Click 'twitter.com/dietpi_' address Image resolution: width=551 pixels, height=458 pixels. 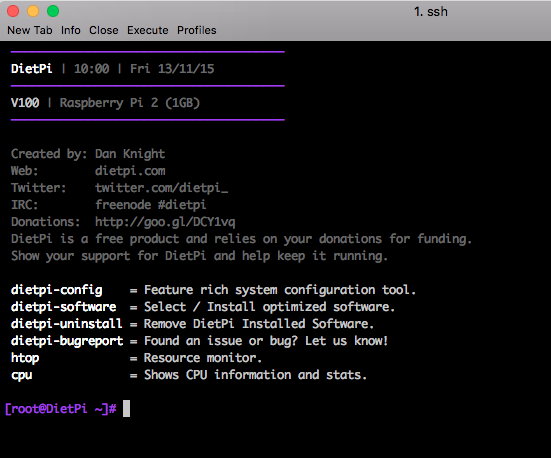coord(162,188)
